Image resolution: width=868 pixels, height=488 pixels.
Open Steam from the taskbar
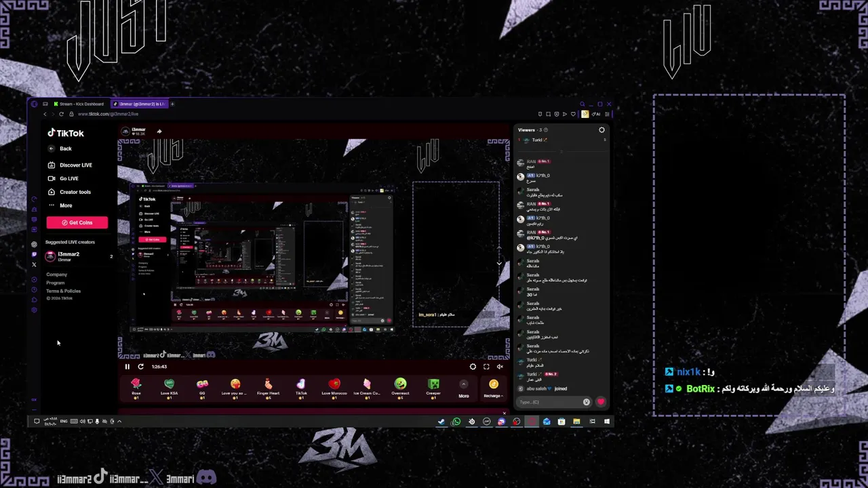tap(441, 422)
